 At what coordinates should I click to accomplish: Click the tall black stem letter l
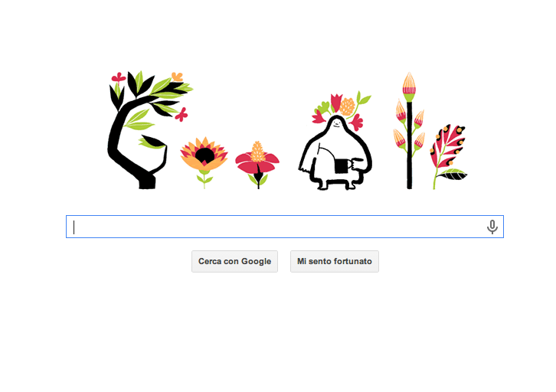409,145
